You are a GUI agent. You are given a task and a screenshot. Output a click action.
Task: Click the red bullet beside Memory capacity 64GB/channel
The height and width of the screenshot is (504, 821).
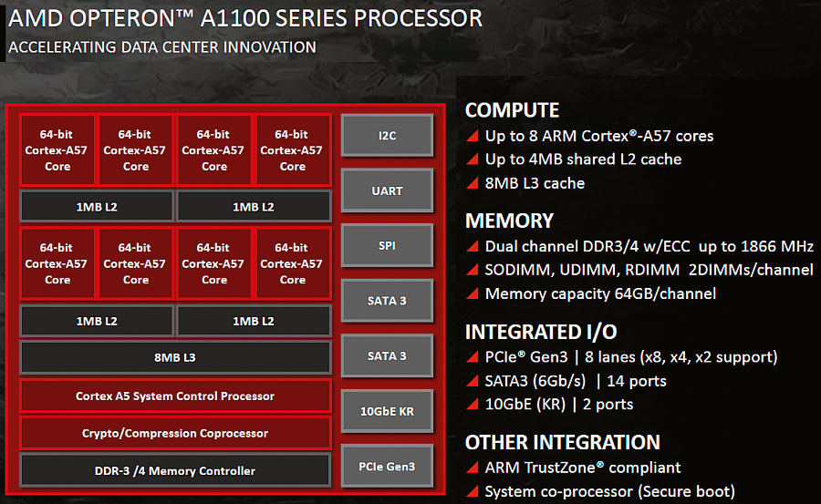pos(472,294)
